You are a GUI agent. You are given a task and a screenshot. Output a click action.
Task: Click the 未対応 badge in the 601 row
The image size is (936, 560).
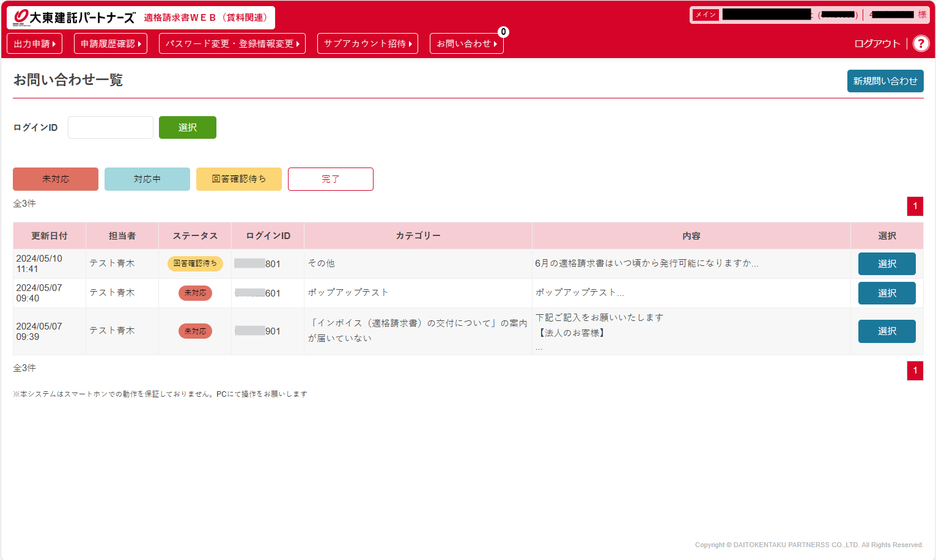coord(195,293)
